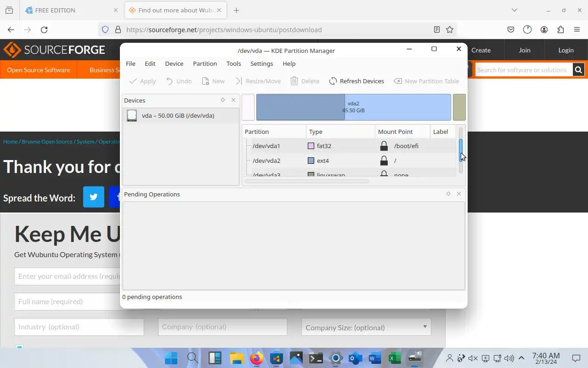Image resolution: width=588 pixels, height=368 pixels.
Task: Click the Type column header
Action: click(x=340, y=132)
